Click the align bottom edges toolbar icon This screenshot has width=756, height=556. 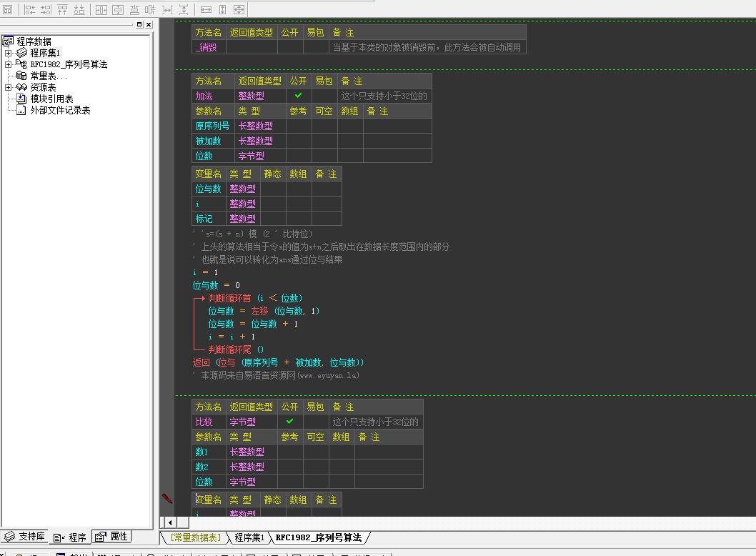[79, 9]
